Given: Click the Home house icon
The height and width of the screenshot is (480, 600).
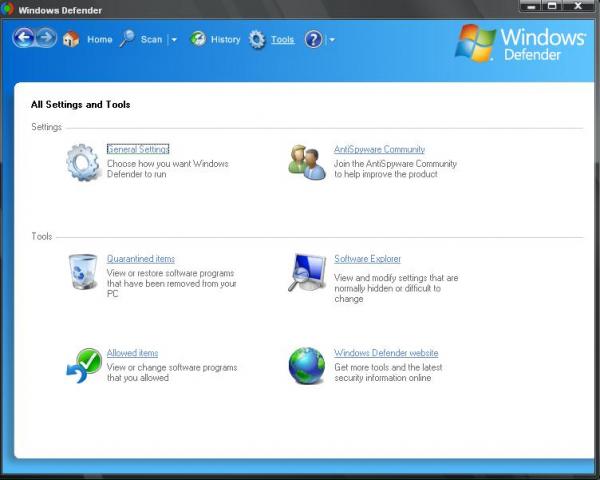Looking at the screenshot, I should (71, 39).
